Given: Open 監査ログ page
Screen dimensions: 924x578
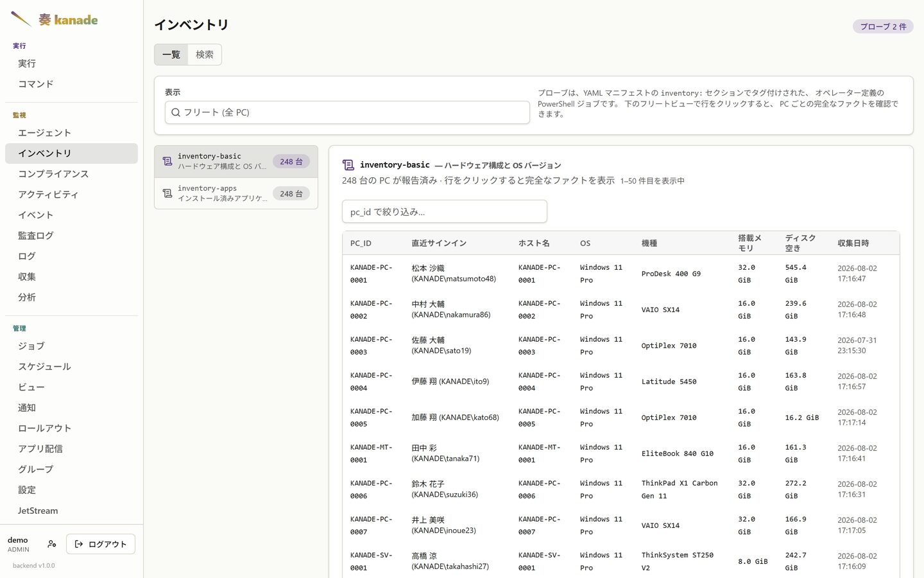Looking at the screenshot, I should tap(71, 236).
